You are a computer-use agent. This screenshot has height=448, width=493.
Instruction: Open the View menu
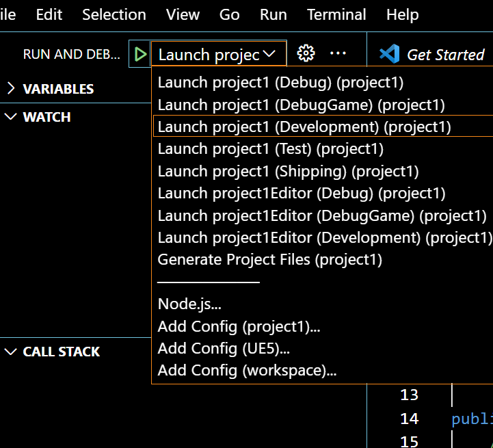[x=183, y=14]
